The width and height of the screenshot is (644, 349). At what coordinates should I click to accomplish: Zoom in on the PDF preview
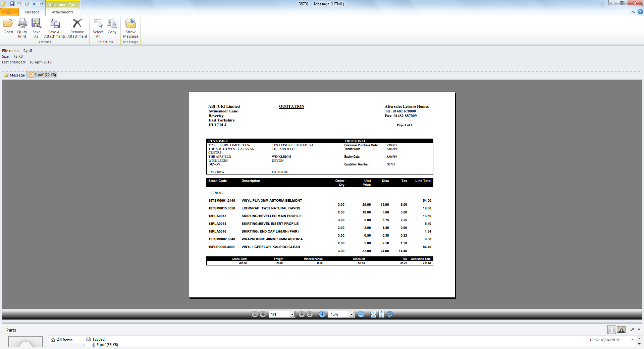[x=322, y=314]
